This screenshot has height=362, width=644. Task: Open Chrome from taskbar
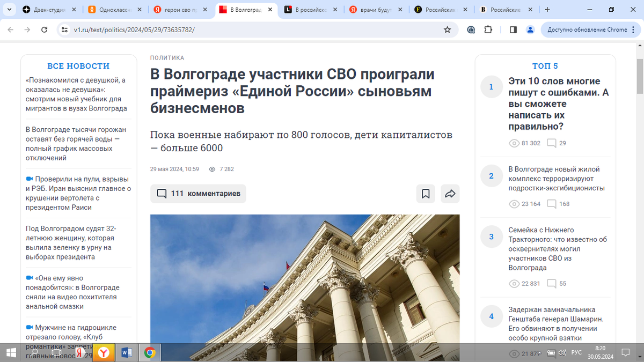150,352
